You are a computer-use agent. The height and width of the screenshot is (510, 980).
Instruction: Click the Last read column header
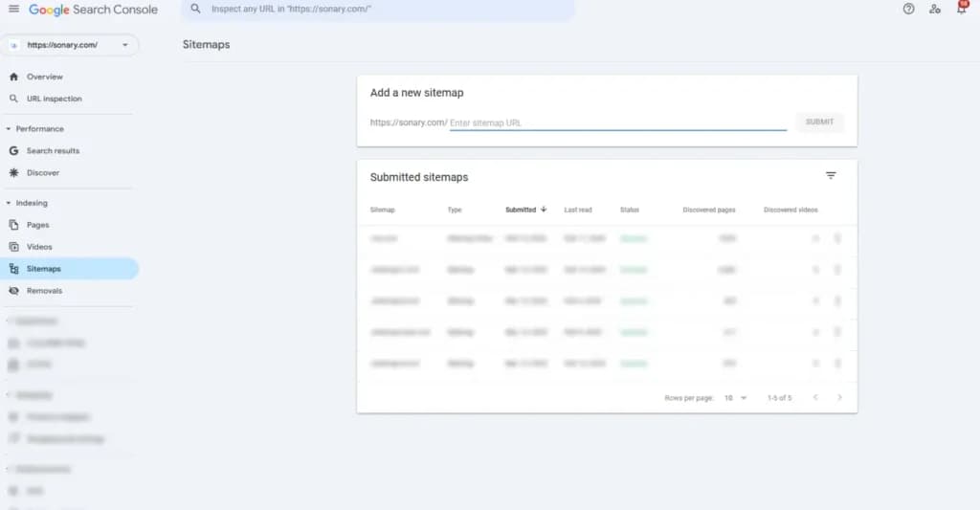578,210
